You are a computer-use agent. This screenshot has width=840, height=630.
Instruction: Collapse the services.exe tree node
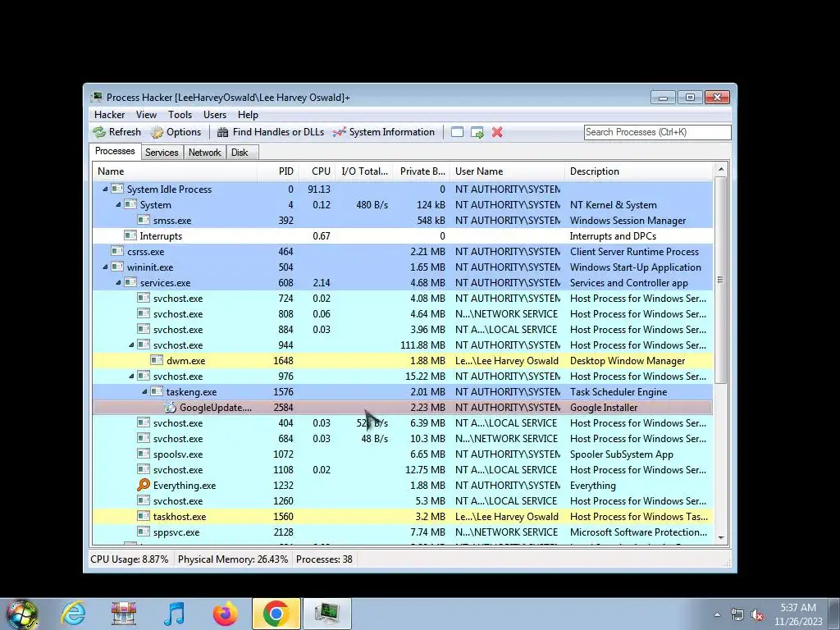pyautogui.click(x=118, y=282)
